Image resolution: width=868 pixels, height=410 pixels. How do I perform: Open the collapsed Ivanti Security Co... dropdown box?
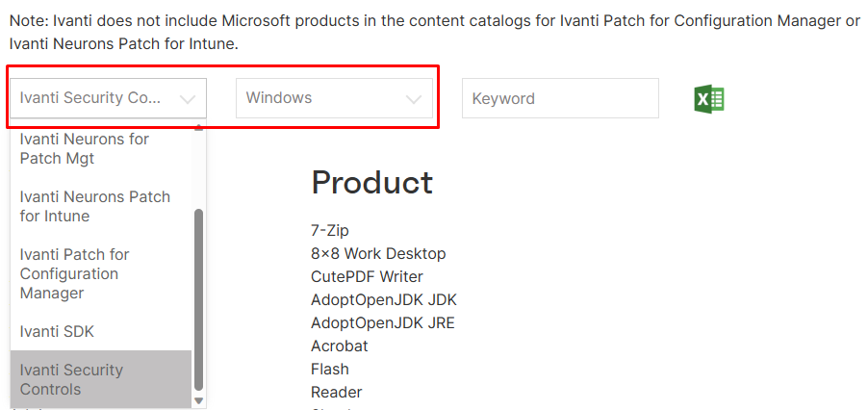pos(108,98)
